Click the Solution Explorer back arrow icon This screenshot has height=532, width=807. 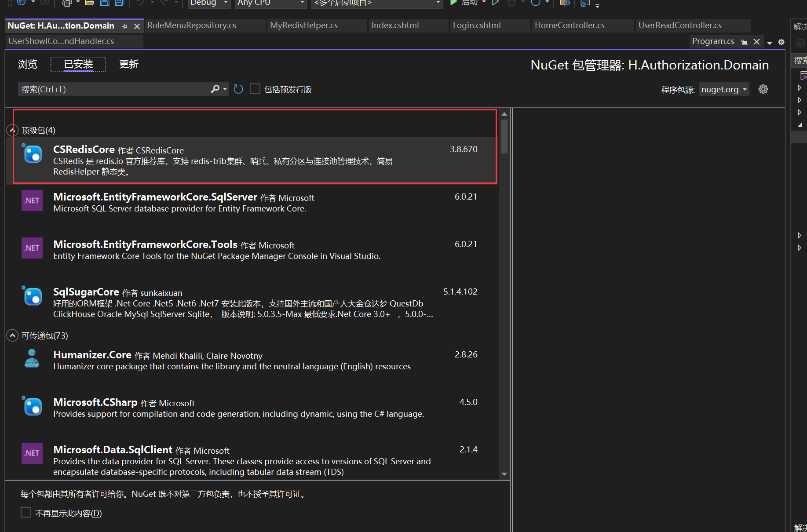(800, 43)
